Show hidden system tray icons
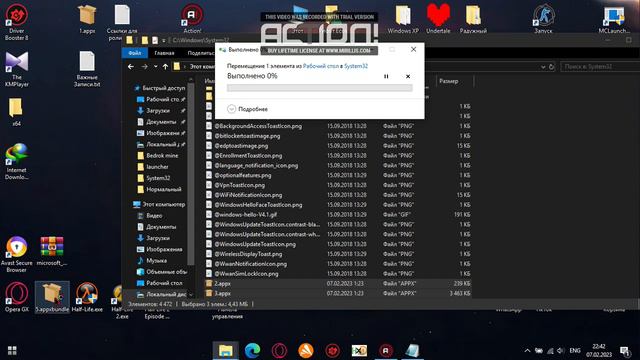The width and height of the screenshot is (640, 360). point(527,351)
